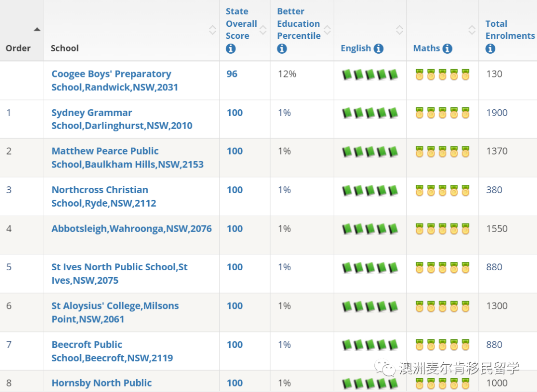Image resolution: width=537 pixels, height=392 pixels.
Task: Click the 1% percentile for Northcross Christian
Action: [x=284, y=190]
